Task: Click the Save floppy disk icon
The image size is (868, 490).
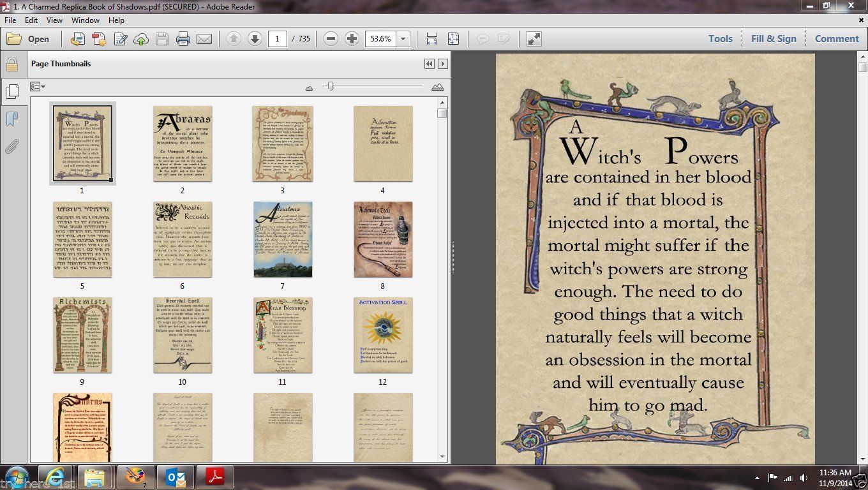Action: tap(162, 39)
